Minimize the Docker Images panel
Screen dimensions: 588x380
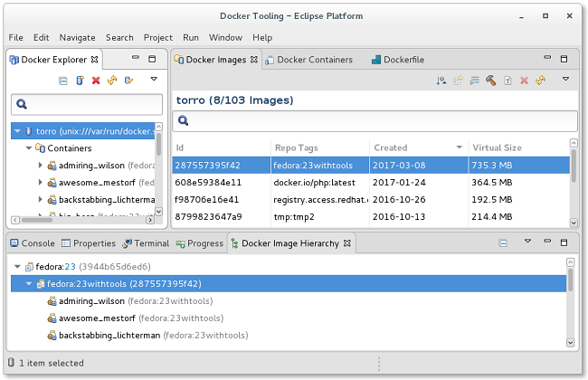547,57
